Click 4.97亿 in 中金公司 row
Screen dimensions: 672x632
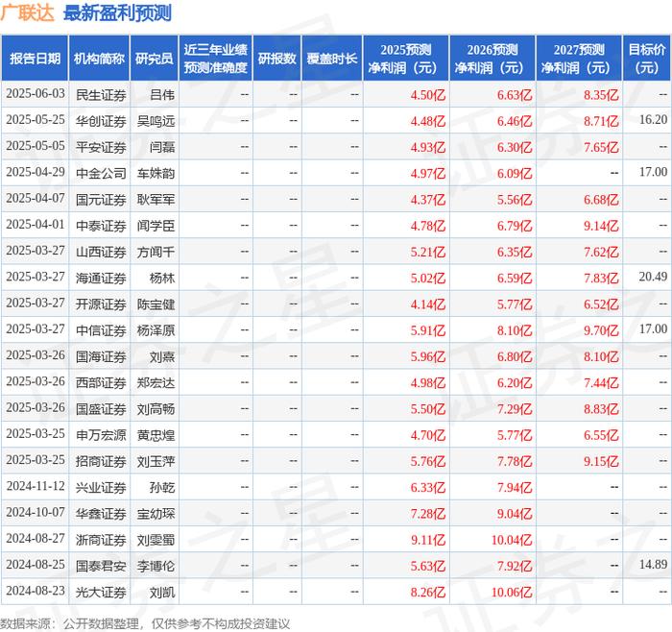(x=428, y=173)
